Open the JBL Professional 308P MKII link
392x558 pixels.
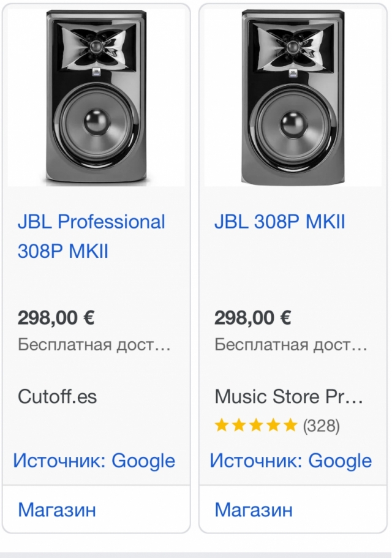point(91,236)
